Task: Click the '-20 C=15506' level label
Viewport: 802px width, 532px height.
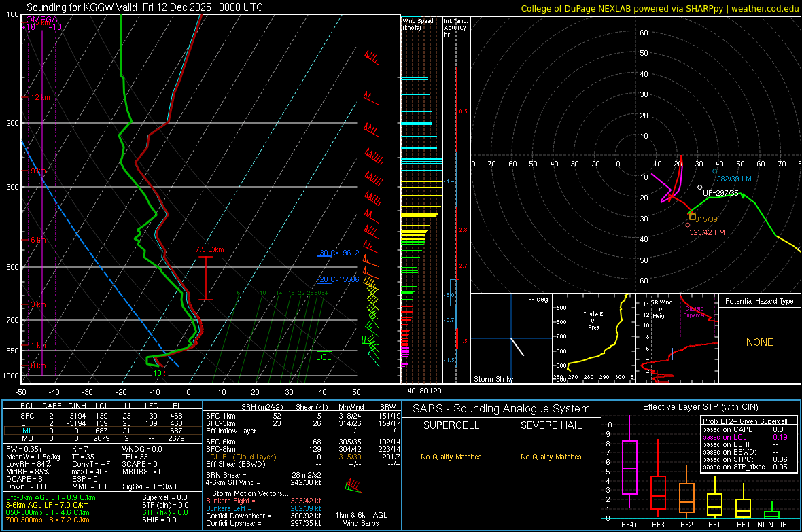Action: tap(338, 279)
